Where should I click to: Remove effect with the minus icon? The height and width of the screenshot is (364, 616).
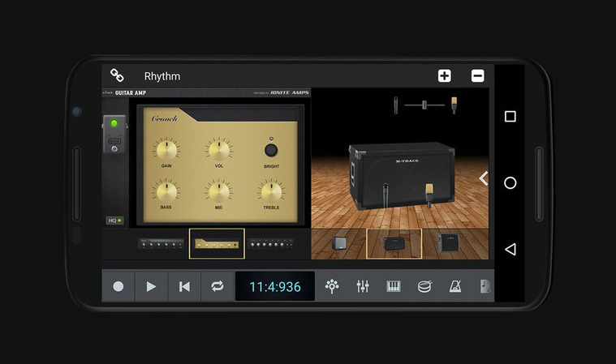click(x=478, y=75)
